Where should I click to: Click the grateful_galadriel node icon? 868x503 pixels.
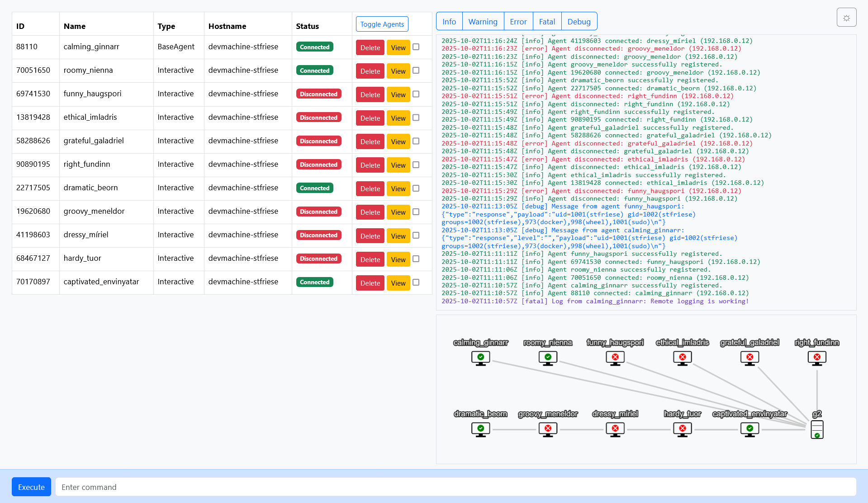click(749, 358)
